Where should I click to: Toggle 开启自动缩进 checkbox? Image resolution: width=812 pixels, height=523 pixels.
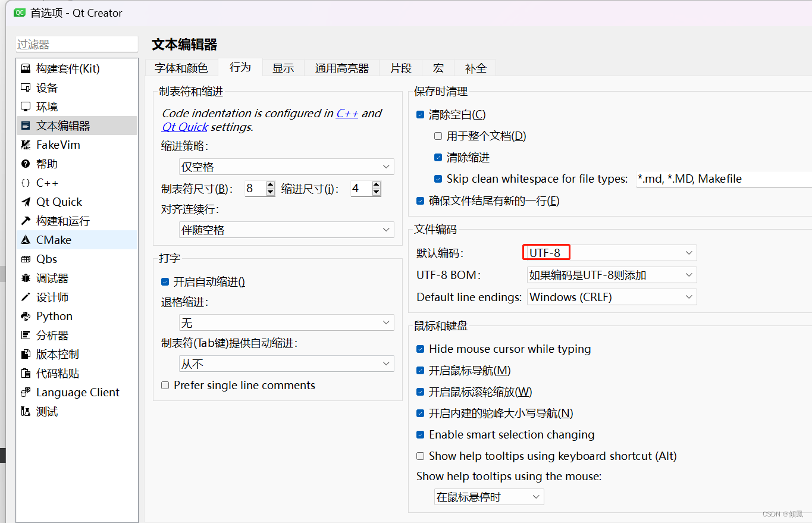[165, 282]
